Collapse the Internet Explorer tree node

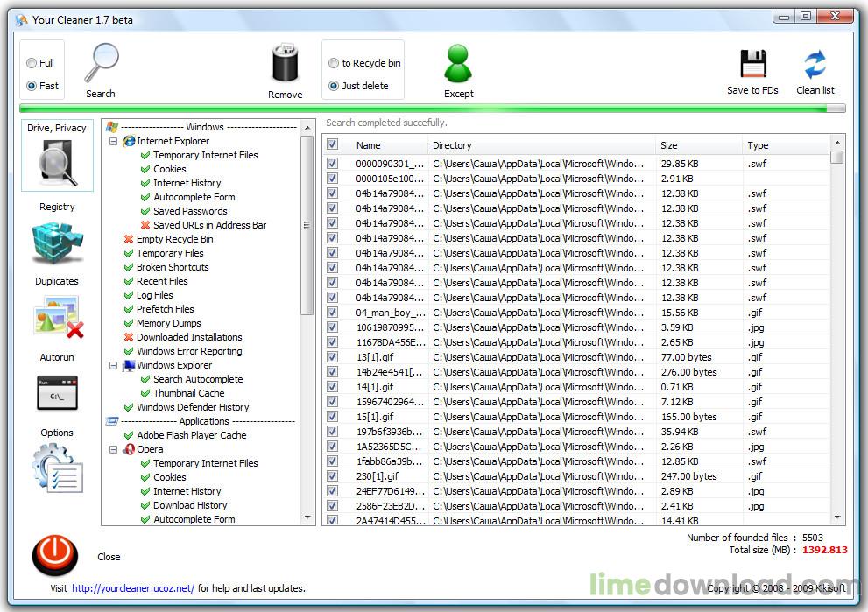[x=113, y=141]
